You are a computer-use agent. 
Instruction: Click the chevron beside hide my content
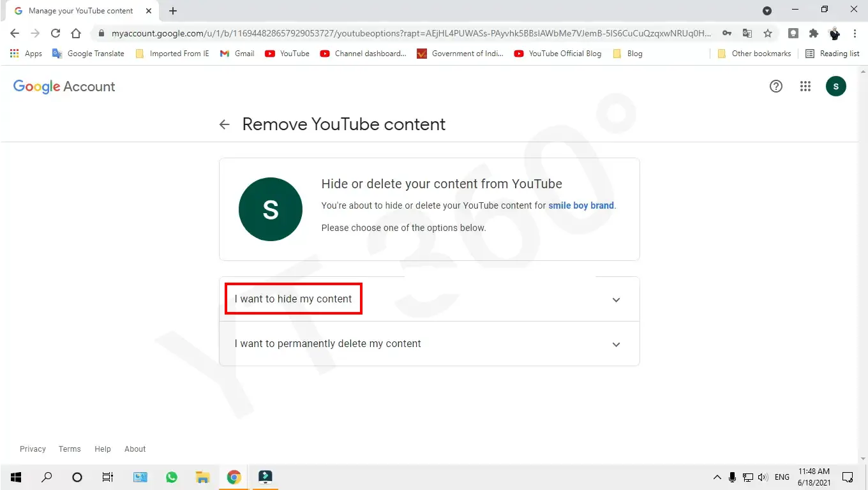(x=616, y=300)
